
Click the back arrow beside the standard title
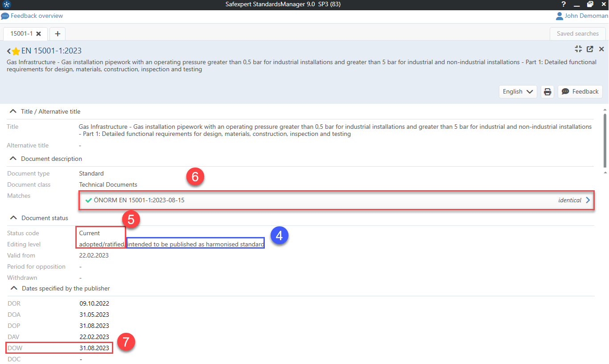coord(9,51)
